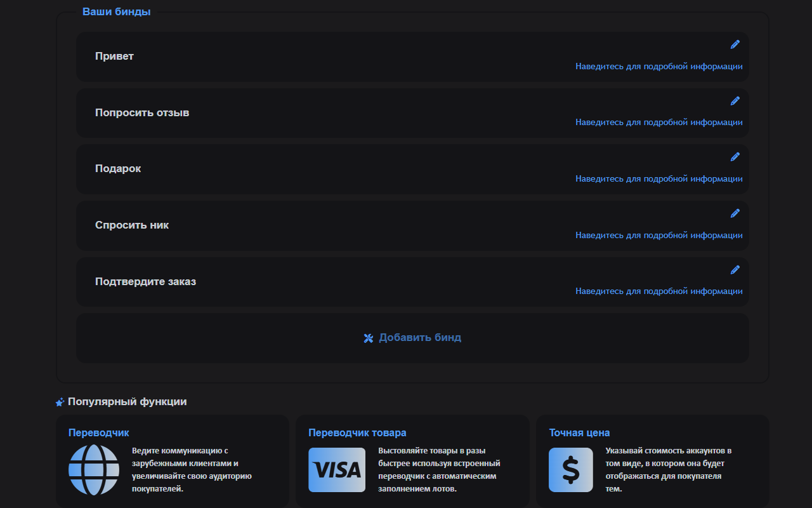Click info link in Привет row
The width and height of the screenshot is (812, 508).
point(659,66)
